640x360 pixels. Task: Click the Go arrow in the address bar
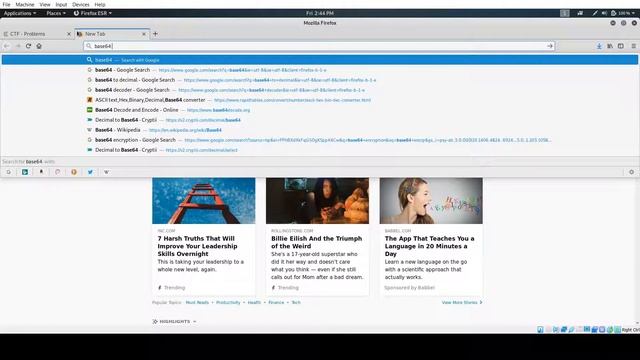(550, 46)
